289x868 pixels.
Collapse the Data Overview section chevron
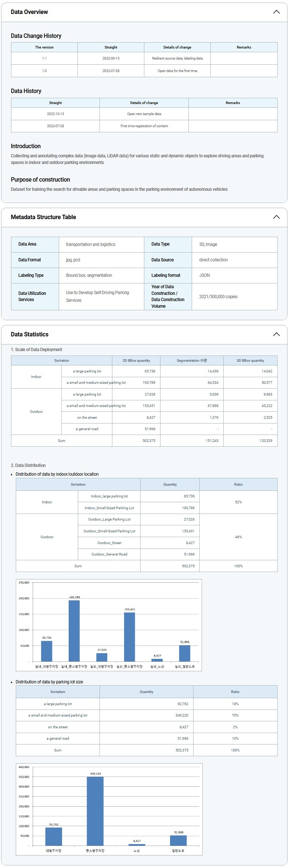[x=276, y=12]
